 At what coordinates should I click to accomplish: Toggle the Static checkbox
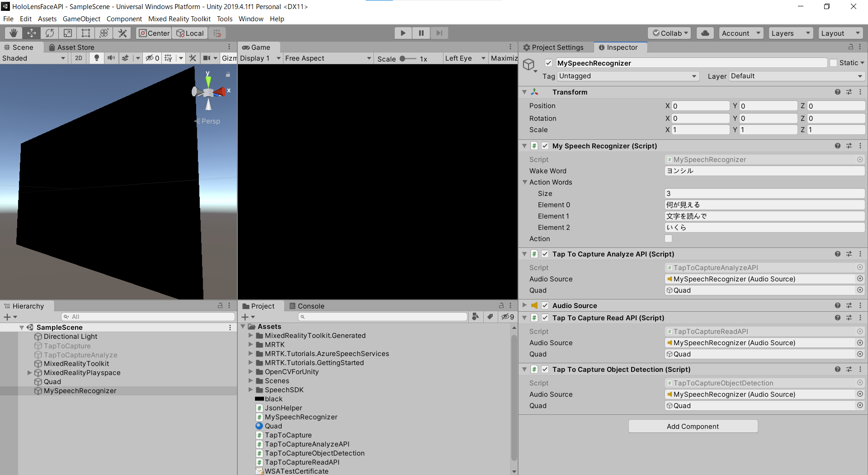[x=834, y=63]
